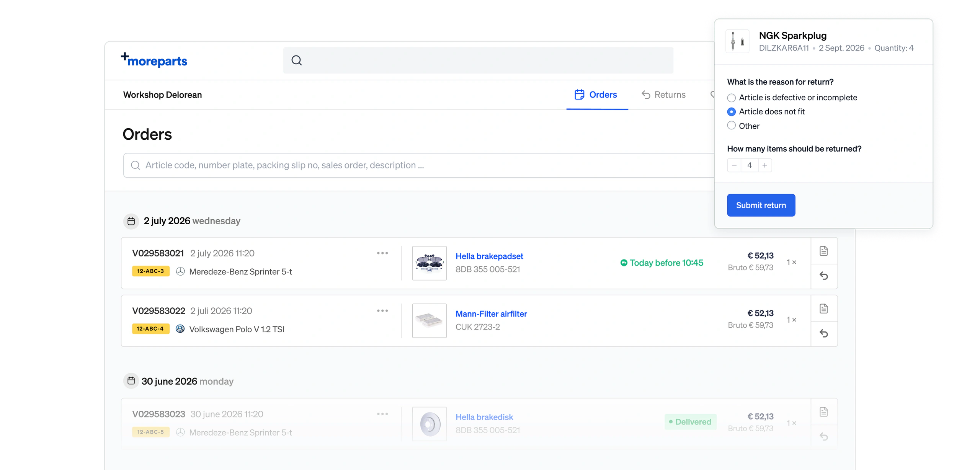Click the return quantity field showing 4
Image resolution: width=980 pixels, height=470 pixels.
pyautogui.click(x=750, y=165)
